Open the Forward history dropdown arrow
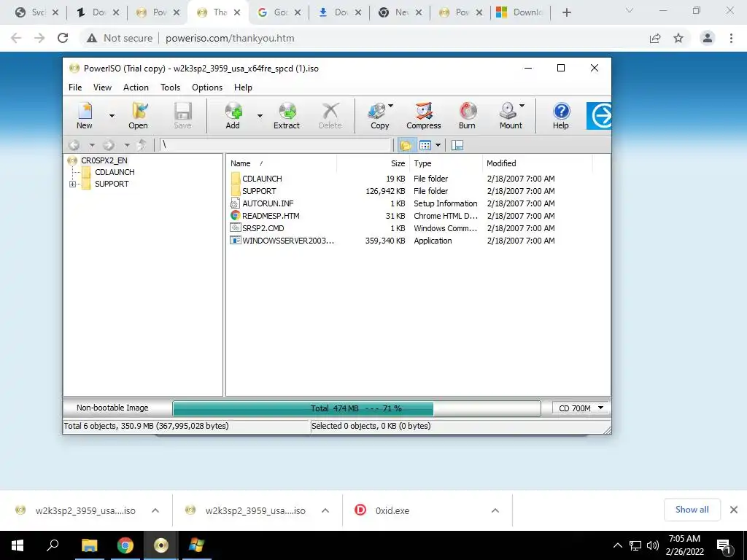The image size is (747, 560). coord(127,145)
